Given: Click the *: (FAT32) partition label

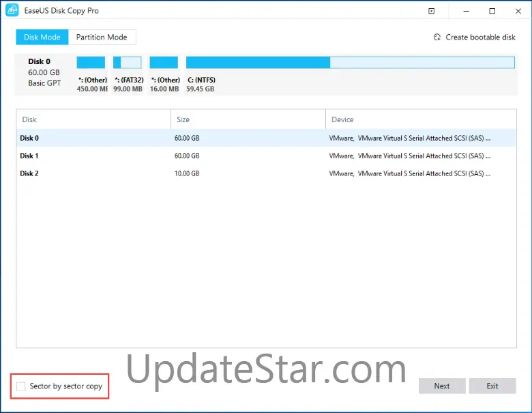Looking at the screenshot, I should click(129, 80).
